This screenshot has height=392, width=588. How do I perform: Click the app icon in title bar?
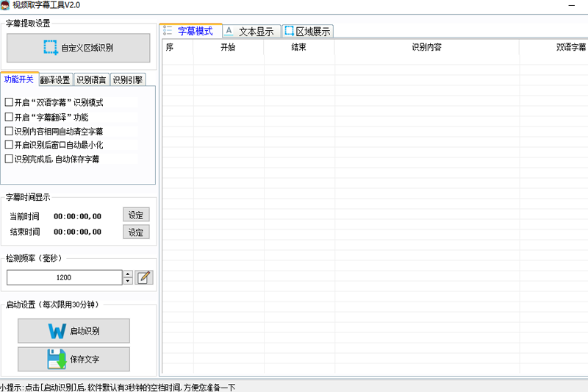pyautogui.click(x=5, y=5)
